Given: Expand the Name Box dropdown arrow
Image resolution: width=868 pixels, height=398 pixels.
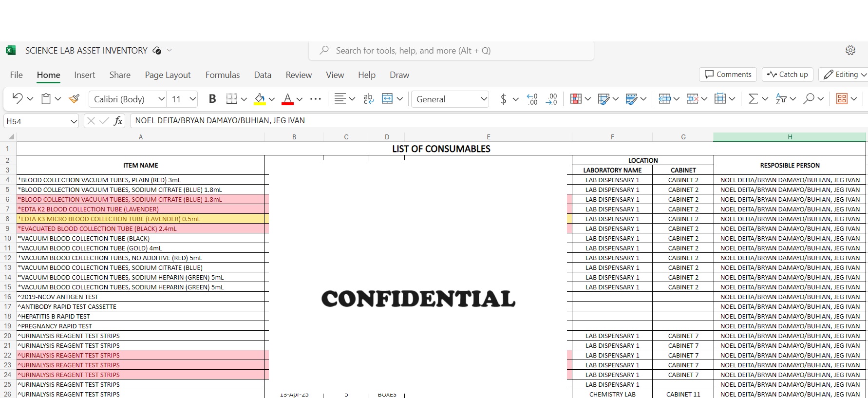Looking at the screenshot, I should pos(74,121).
